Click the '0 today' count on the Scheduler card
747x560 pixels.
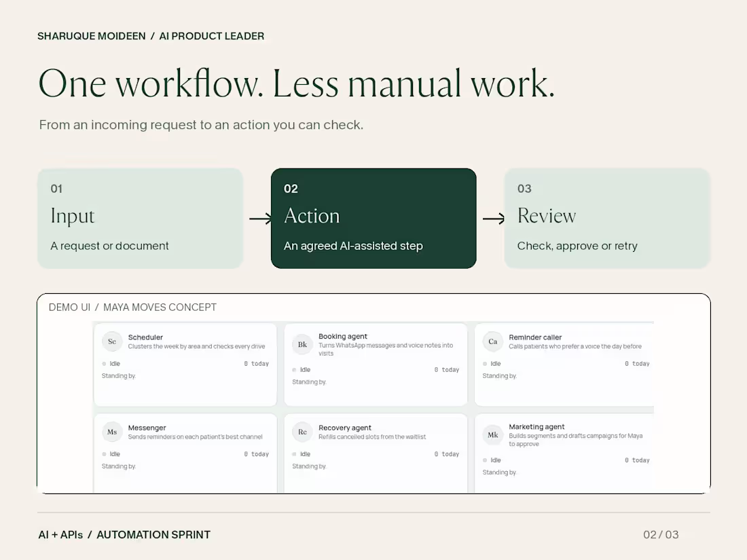(256, 364)
